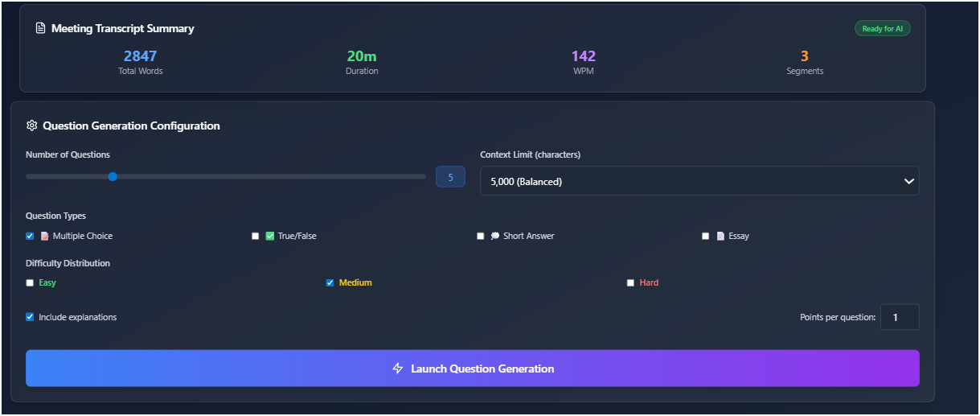Click the Essay page icon
The image size is (980, 416).
coord(720,237)
